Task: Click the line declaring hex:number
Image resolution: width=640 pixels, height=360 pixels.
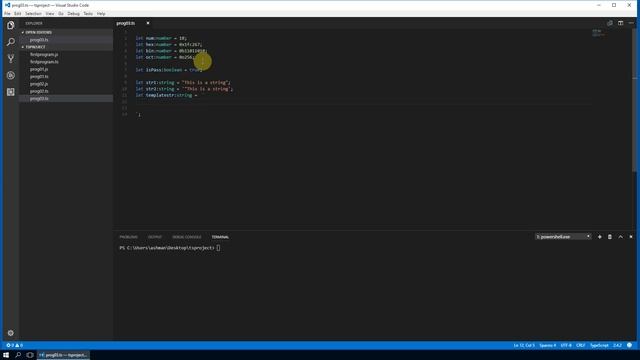Action: (169, 44)
